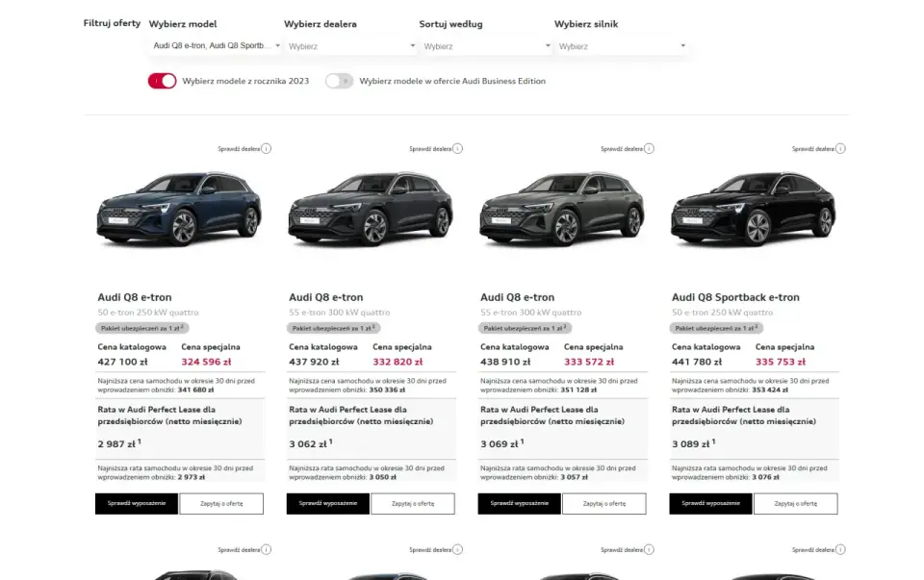This screenshot has height=580, width=924.
Task: Click dealer info icon above black Sportback
Action: [x=840, y=149]
